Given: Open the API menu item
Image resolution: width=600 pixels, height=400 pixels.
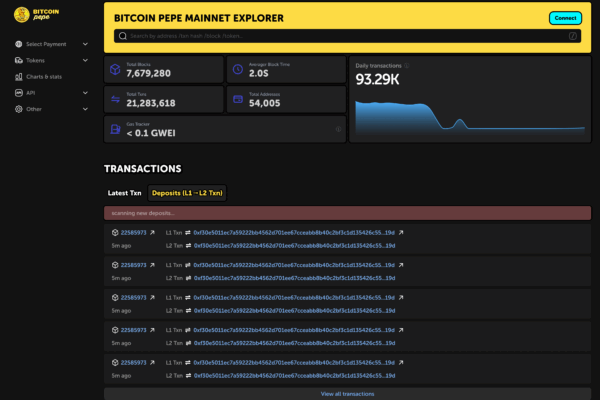Looking at the screenshot, I should click(31, 93).
